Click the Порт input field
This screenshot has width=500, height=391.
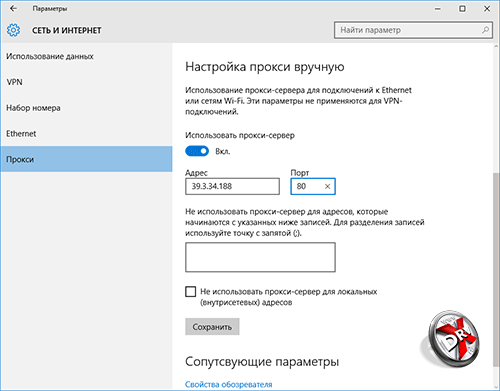313,186
